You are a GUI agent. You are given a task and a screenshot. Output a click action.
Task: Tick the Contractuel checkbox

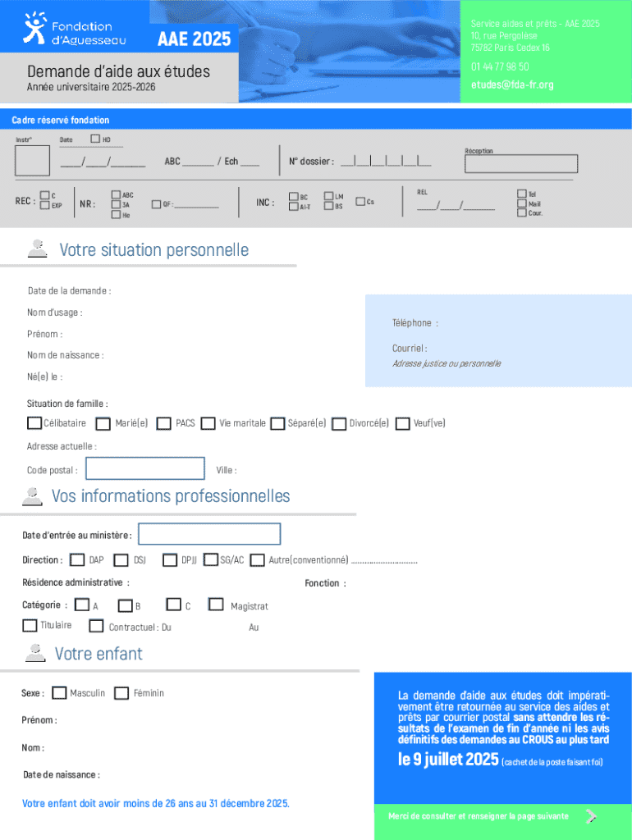tap(96, 627)
